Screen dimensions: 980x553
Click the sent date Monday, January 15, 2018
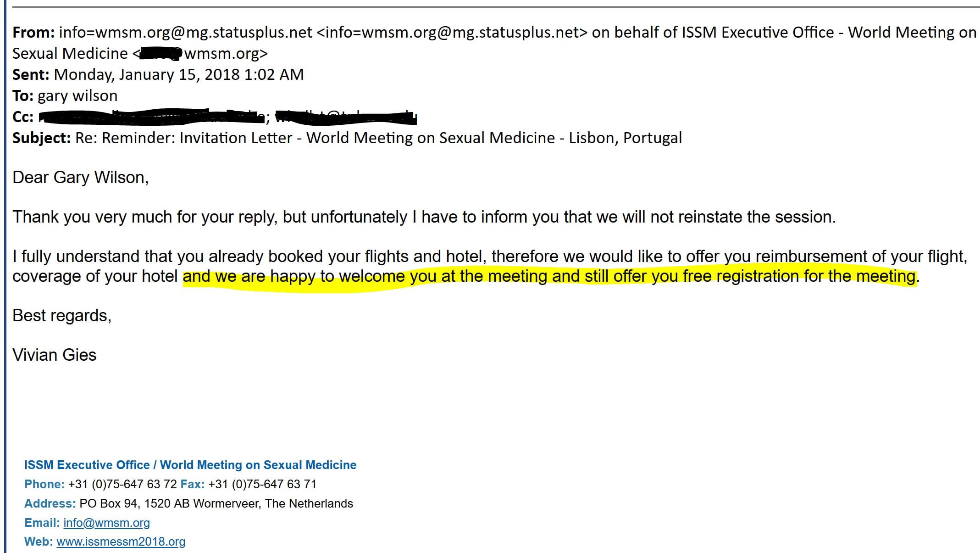pos(179,75)
